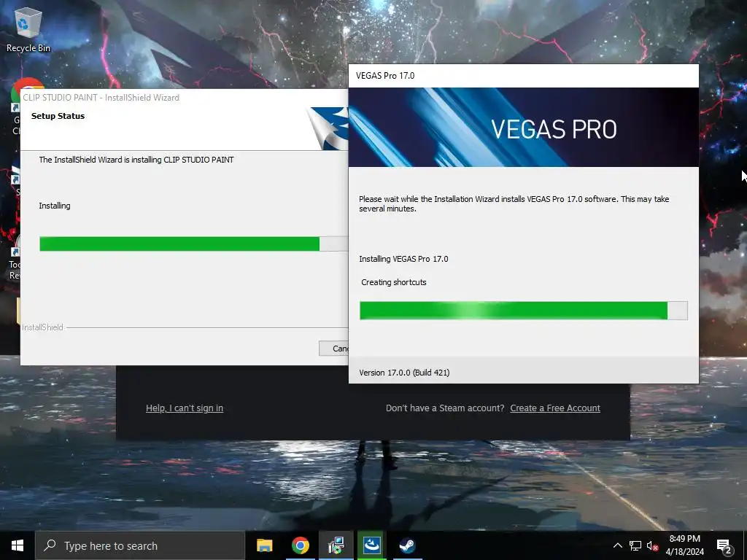Click Cancel in the Clip Studio installer
Screen dimensions: 747x560
(334, 349)
